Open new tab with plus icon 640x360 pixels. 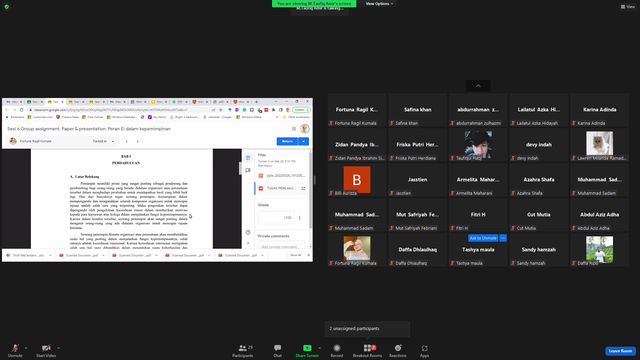256,102
